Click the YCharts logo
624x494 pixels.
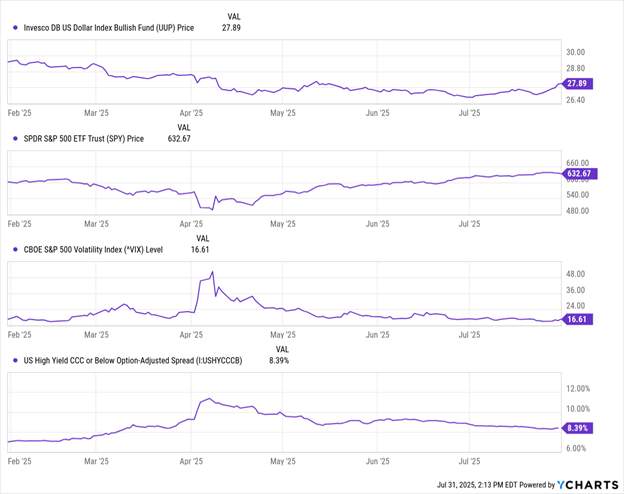tap(584, 484)
